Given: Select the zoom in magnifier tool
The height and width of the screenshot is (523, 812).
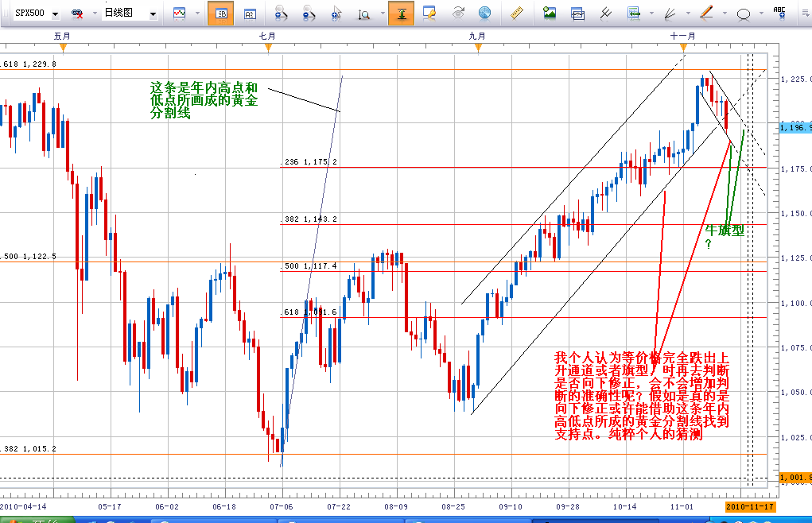Looking at the screenshot, I should point(281,14).
